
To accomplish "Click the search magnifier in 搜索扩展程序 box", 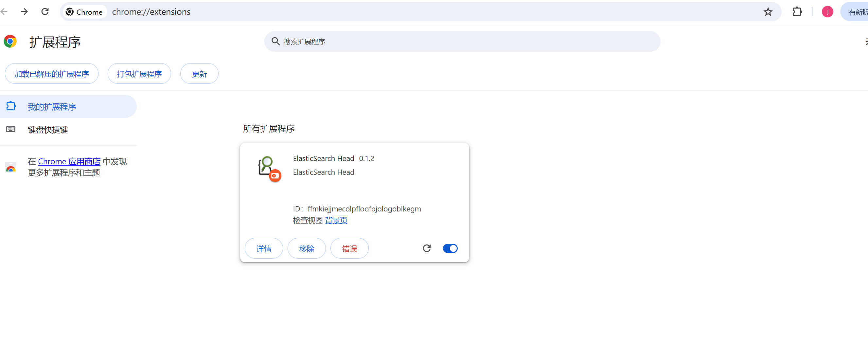I will point(275,41).
